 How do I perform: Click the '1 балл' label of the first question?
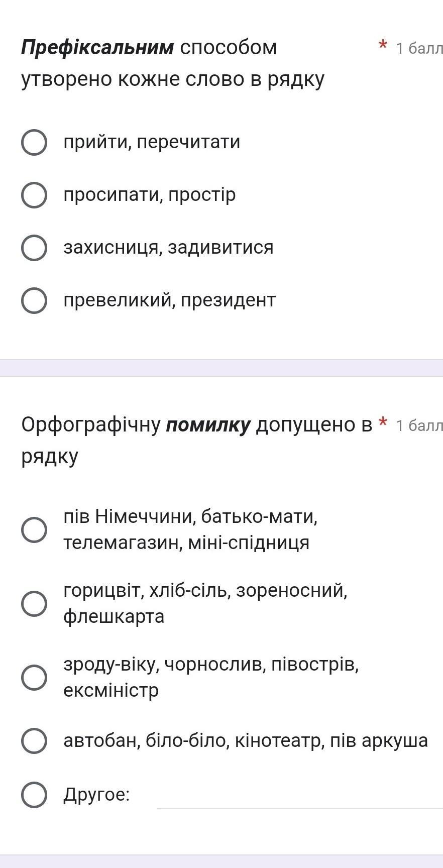click(x=419, y=49)
